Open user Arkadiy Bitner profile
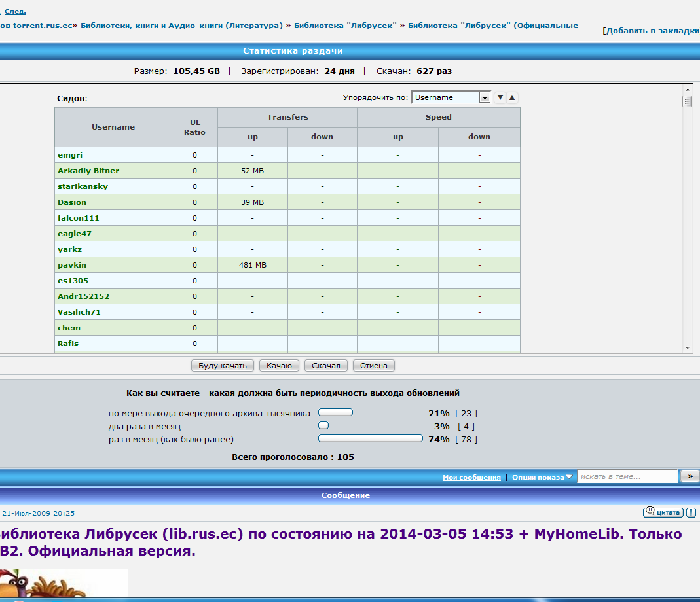The height and width of the screenshot is (602, 700). point(88,171)
